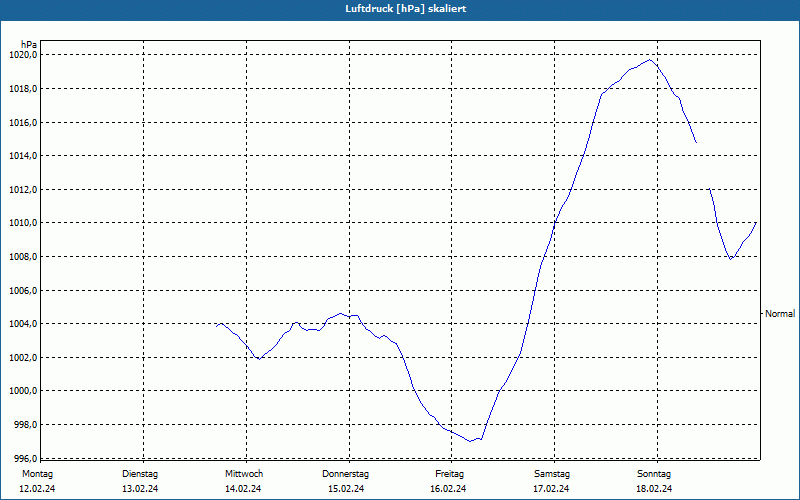Screen dimensions: 800x500
Task: Select the 'Samstag' day label
Action: tap(552, 474)
